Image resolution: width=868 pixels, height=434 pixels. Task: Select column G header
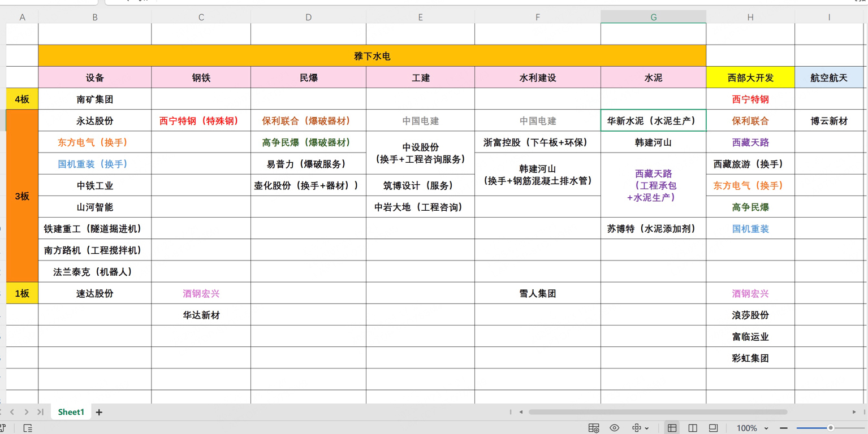pyautogui.click(x=654, y=18)
